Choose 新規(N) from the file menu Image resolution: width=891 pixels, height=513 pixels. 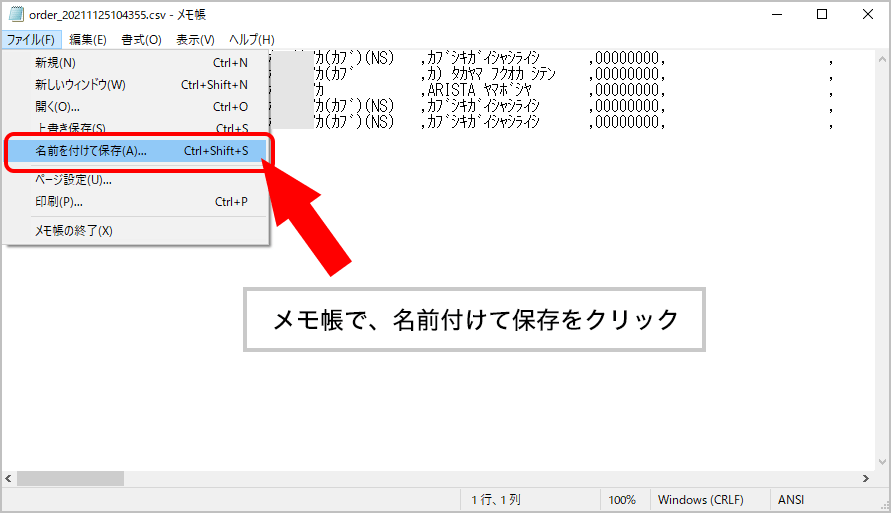tap(136, 62)
